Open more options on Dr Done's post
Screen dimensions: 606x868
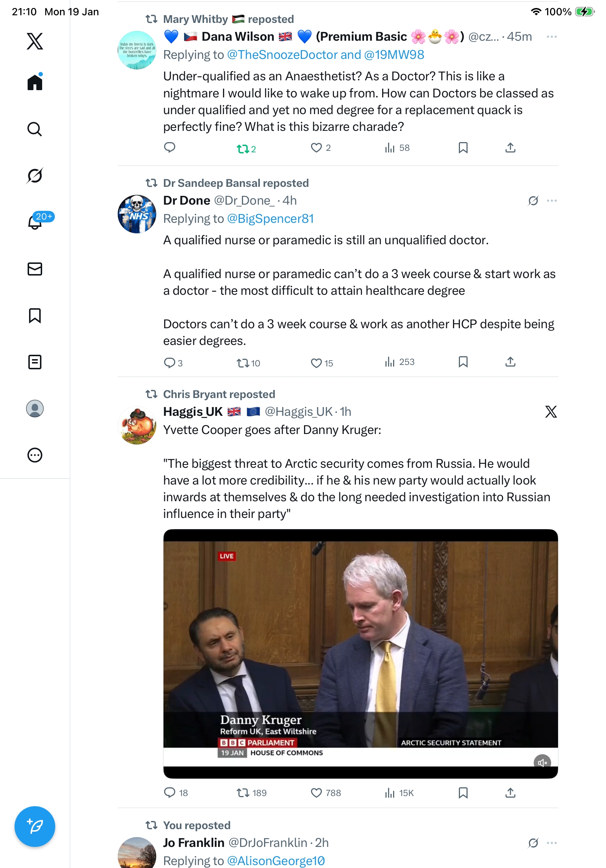coord(551,201)
